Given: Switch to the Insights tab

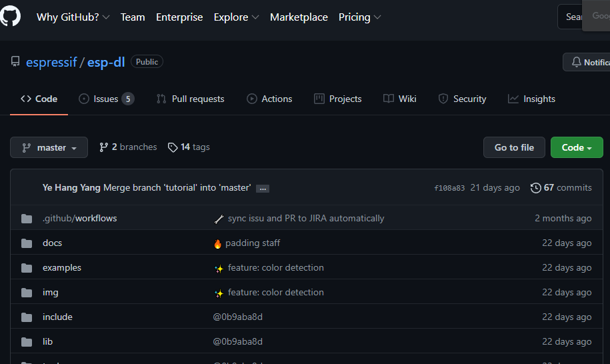Looking at the screenshot, I should click(531, 99).
